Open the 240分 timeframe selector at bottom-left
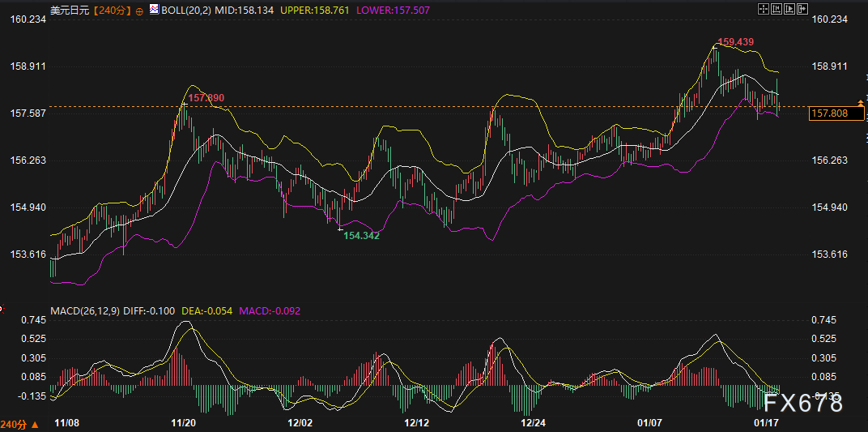This screenshot has height=432, width=868. (x=15, y=425)
